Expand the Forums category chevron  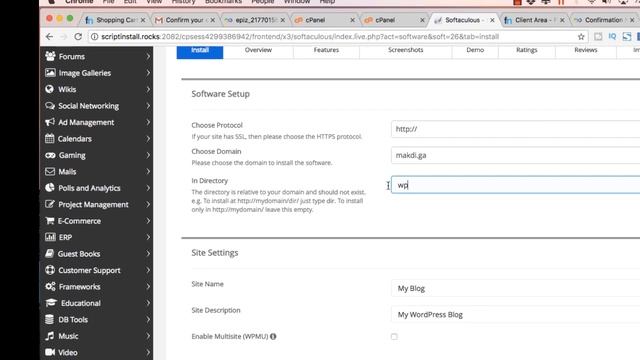pyautogui.click(x=148, y=56)
